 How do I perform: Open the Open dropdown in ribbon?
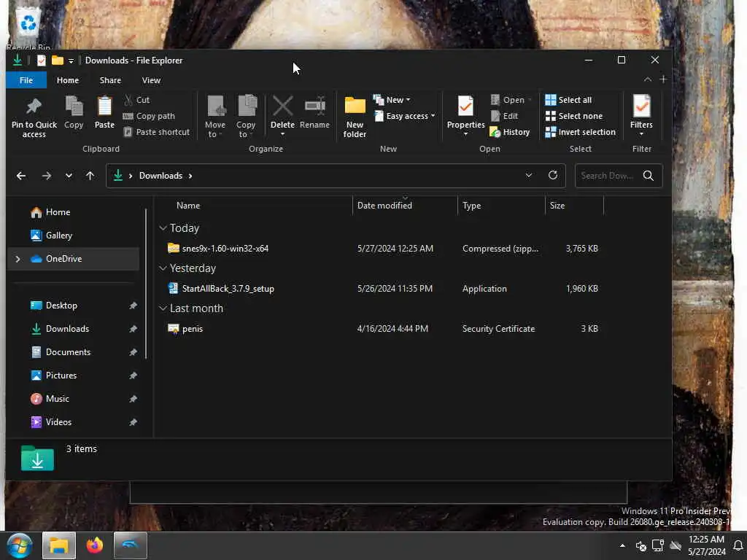click(511, 100)
